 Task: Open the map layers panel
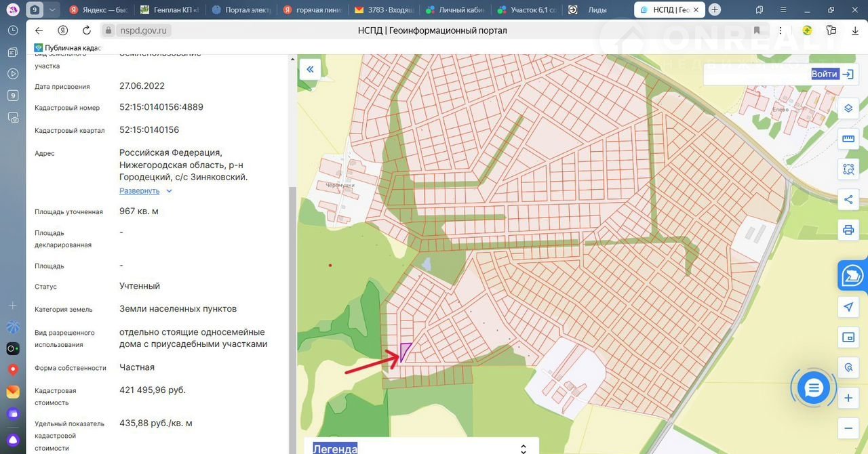848,108
